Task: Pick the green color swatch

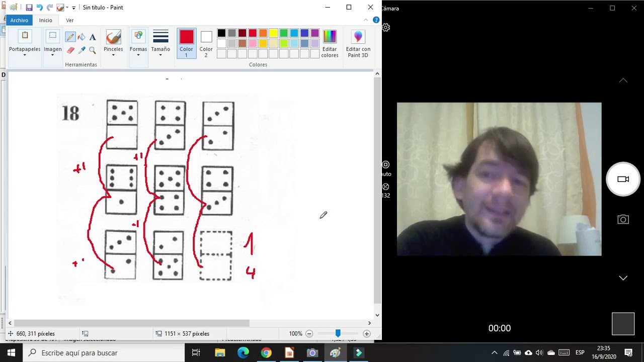Action: 284,33
